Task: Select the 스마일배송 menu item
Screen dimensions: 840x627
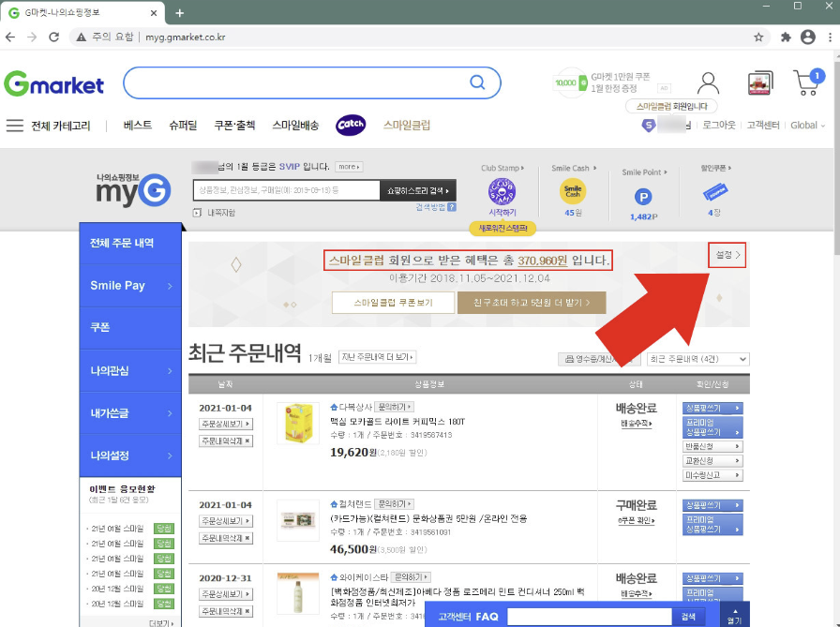Action: (x=295, y=126)
